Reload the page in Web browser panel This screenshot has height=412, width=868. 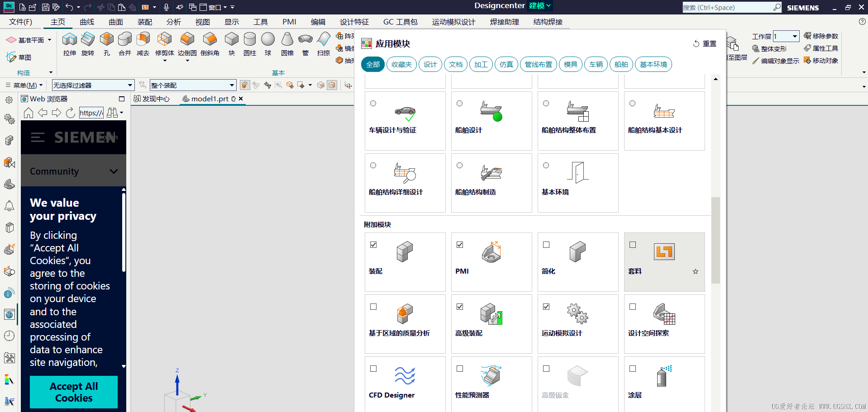(71, 113)
